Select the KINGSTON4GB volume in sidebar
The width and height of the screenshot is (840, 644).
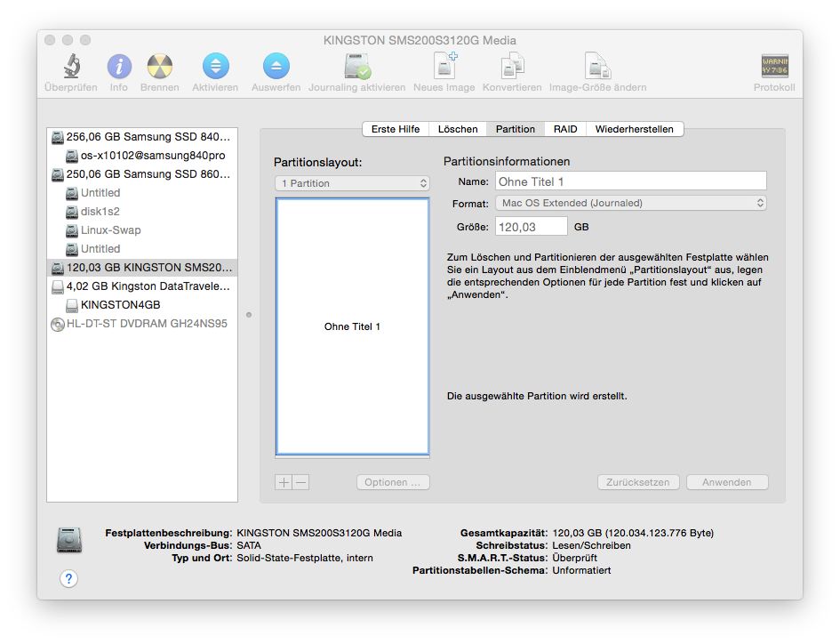(120, 305)
